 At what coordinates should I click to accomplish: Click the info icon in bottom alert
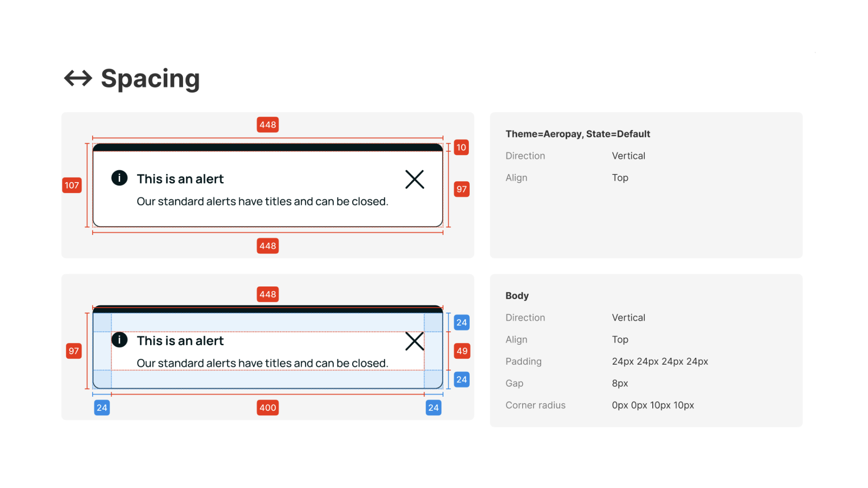coord(119,339)
